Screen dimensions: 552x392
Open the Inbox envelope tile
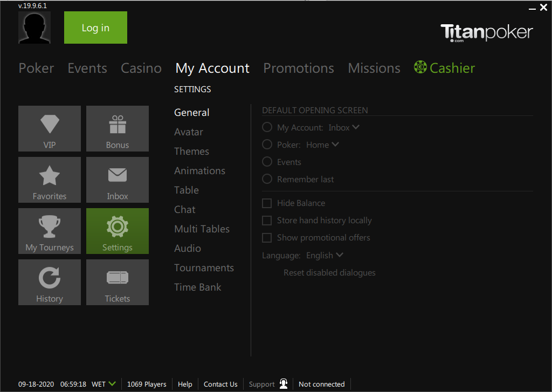coord(118,180)
